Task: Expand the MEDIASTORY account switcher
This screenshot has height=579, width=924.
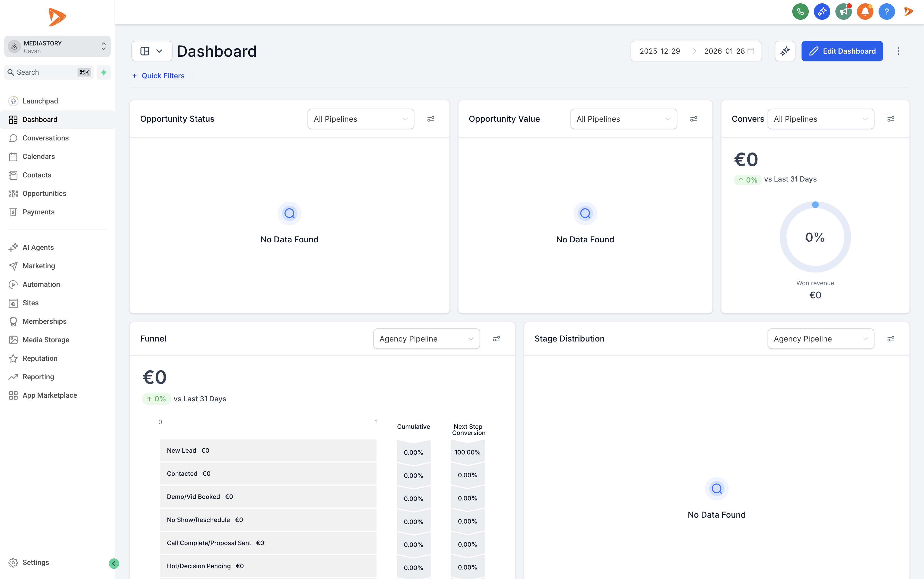Action: point(58,47)
